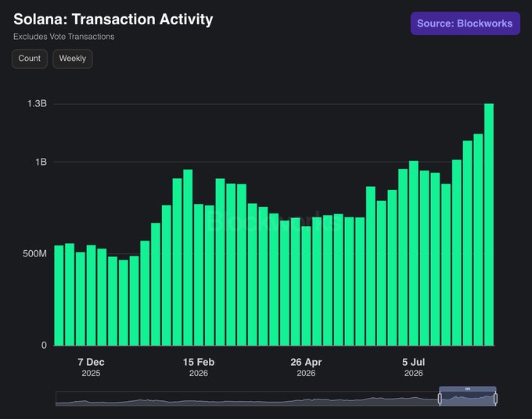Click the '7 Dec 2025' axis label

91,367
